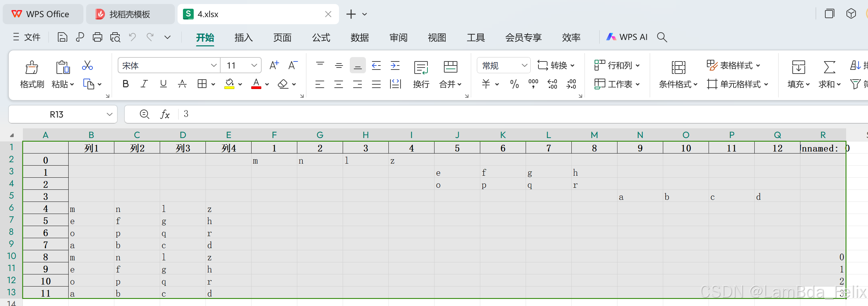Click the Print Preview icon

click(x=115, y=37)
